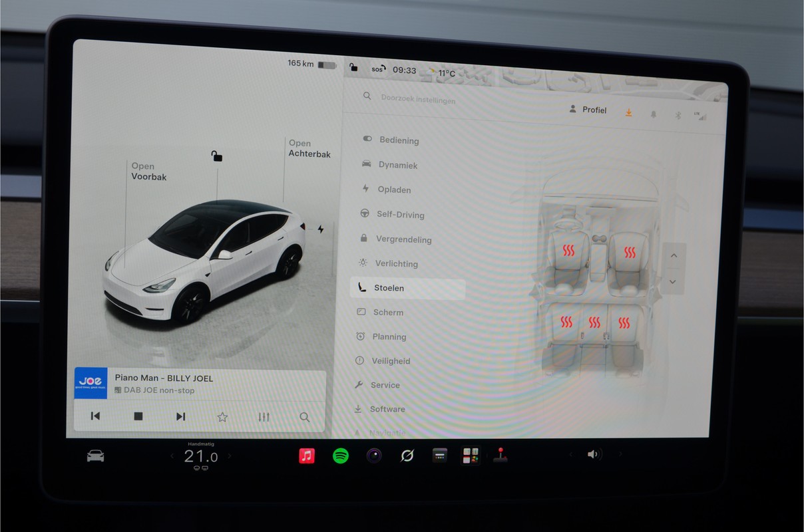Tap the 11°C weather indicator
The width and height of the screenshot is (804, 532).
[441, 72]
